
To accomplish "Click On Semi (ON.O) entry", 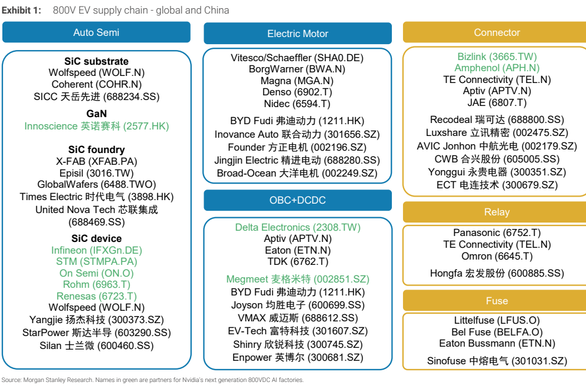I will coord(96,274).
